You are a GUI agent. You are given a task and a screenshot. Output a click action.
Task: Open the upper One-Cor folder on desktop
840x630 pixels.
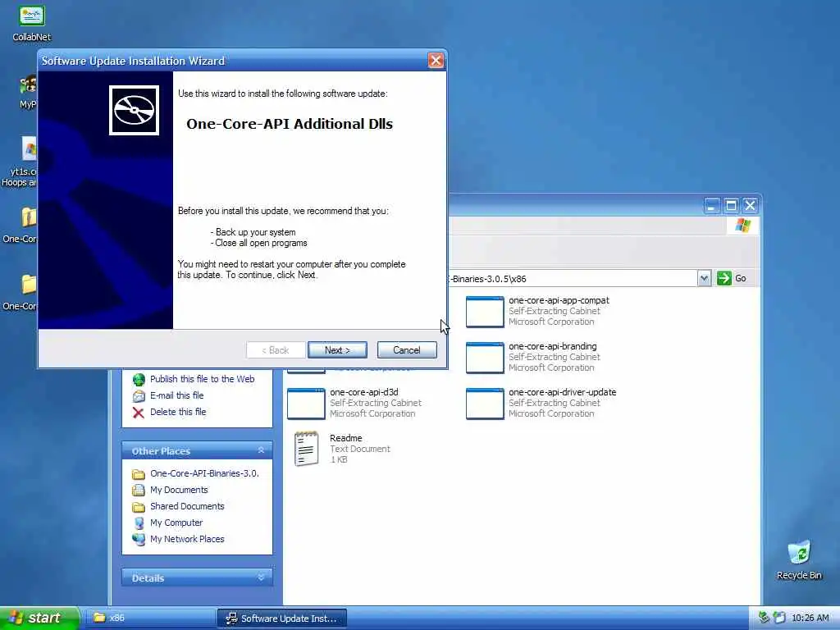click(x=20, y=226)
